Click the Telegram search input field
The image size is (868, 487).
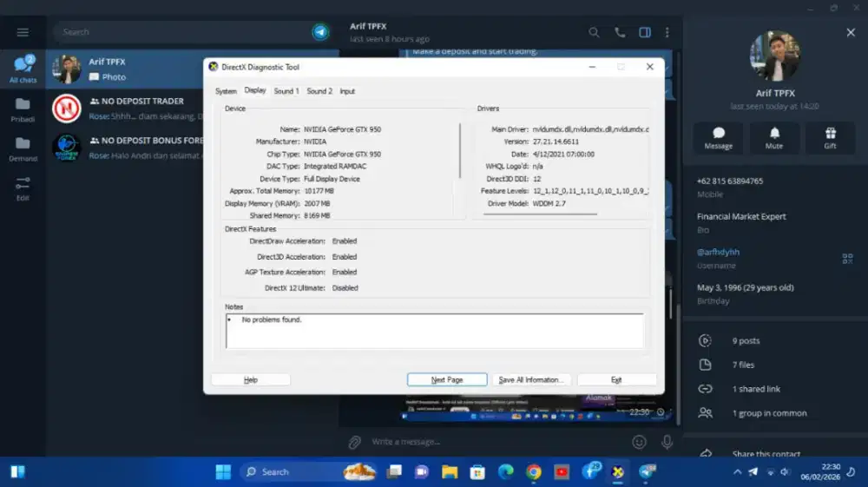(182, 32)
